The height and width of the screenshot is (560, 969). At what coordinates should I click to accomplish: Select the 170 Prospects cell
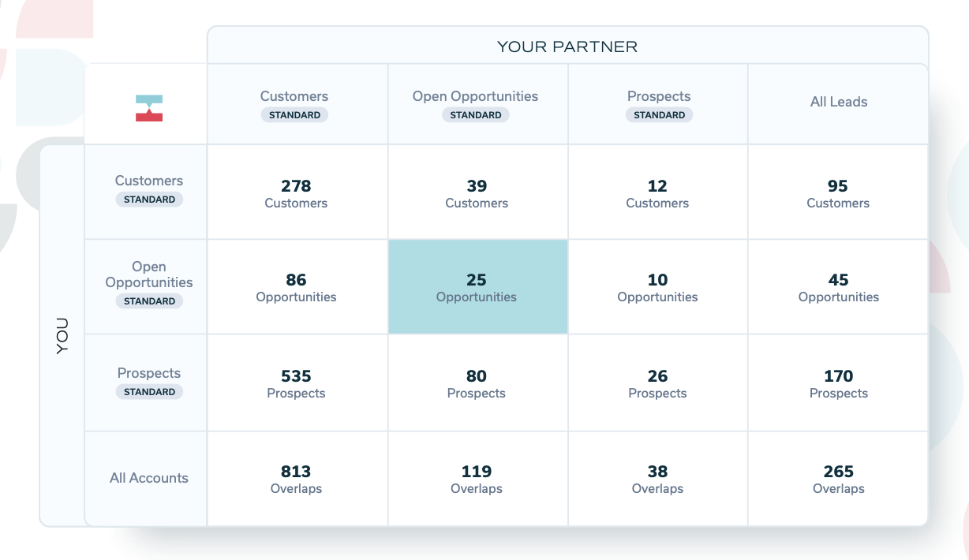point(838,383)
